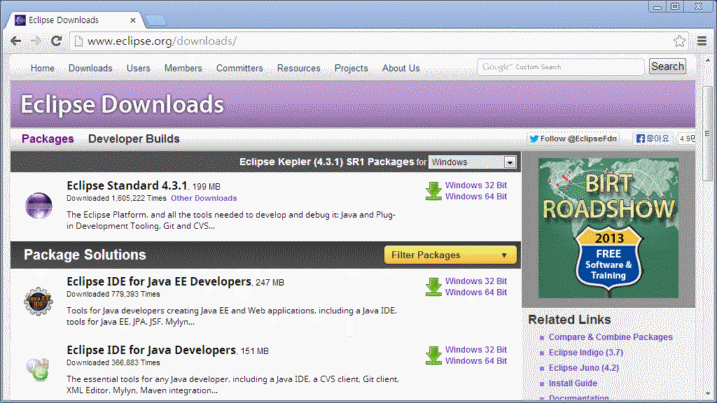
Task: Click 'Downloaded 366,883 Times' text
Action: coord(113,363)
